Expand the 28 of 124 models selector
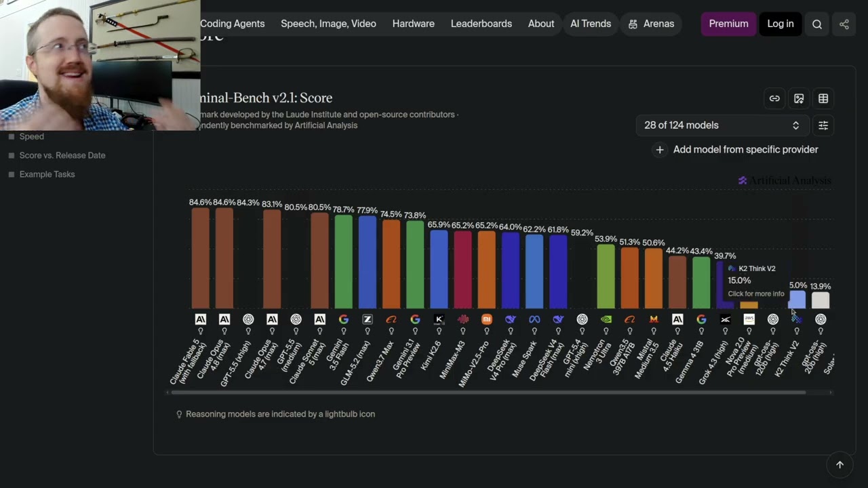The height and width of the screenshot is (488, 868). [x=722, y=125]
